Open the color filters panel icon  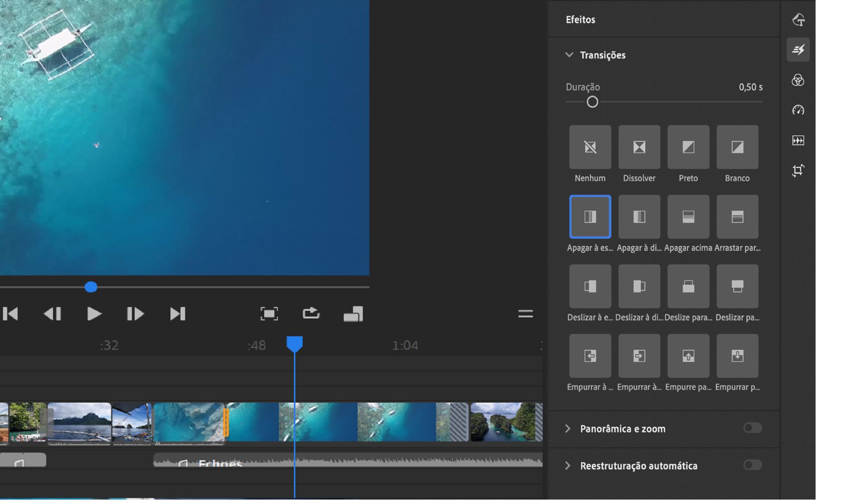(x=798, y=80)
